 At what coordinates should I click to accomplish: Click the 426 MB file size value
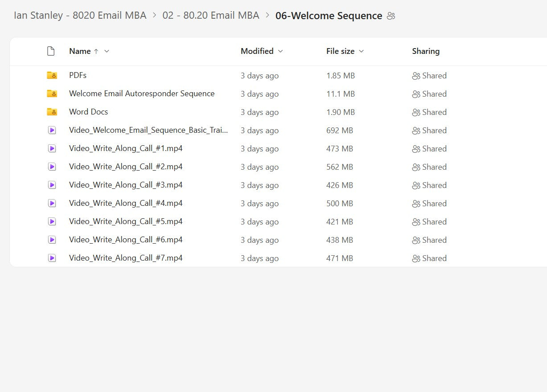pos(340,185)
